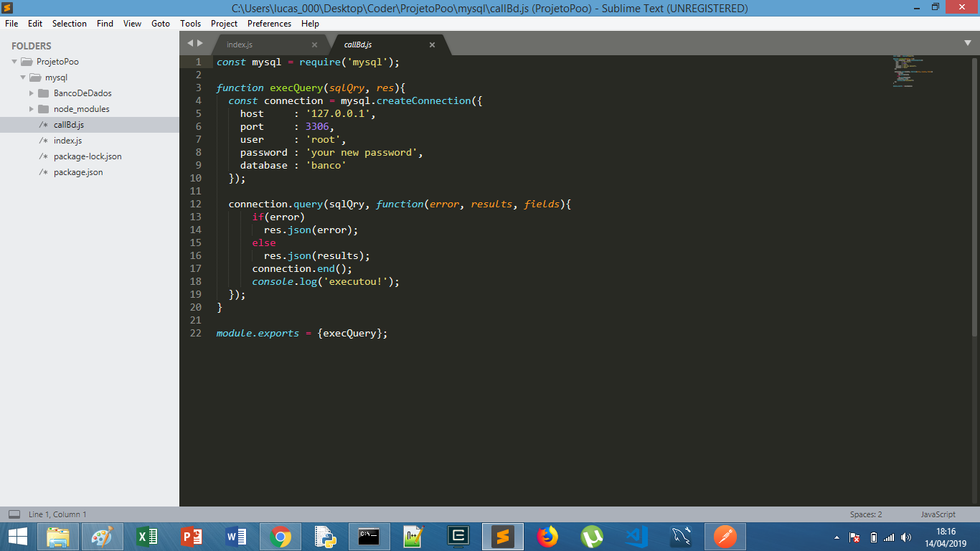Launch Word from the taskbar
The height and width of the screenshot is (551, 980).
coord(235,537)
